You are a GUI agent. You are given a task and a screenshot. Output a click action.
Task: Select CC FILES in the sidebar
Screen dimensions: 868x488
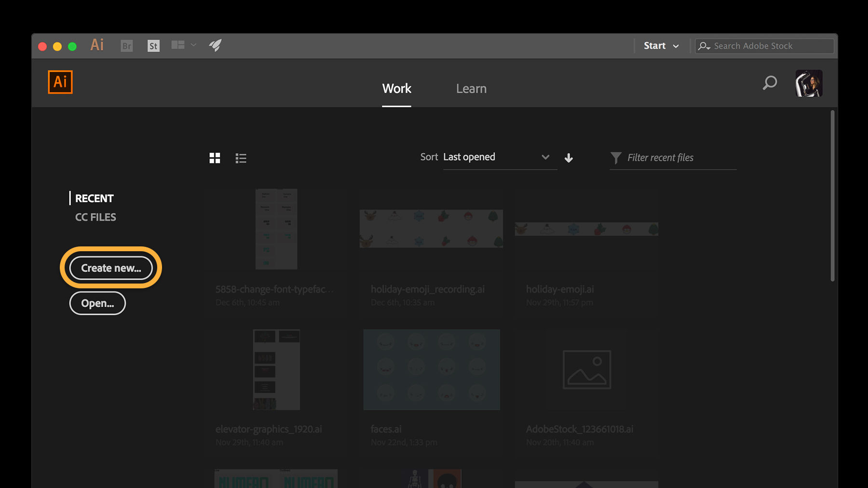[x=95, y=217]
